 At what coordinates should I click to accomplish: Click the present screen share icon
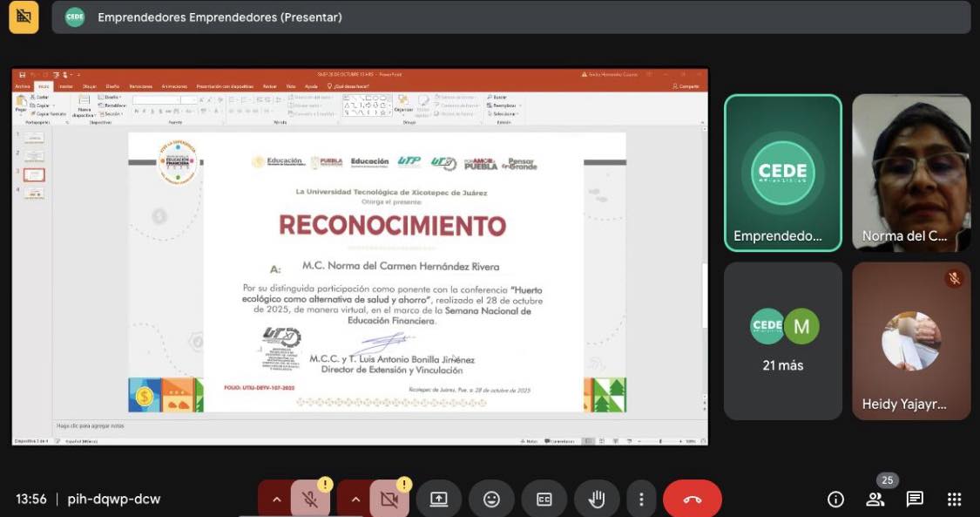[439, 499]
